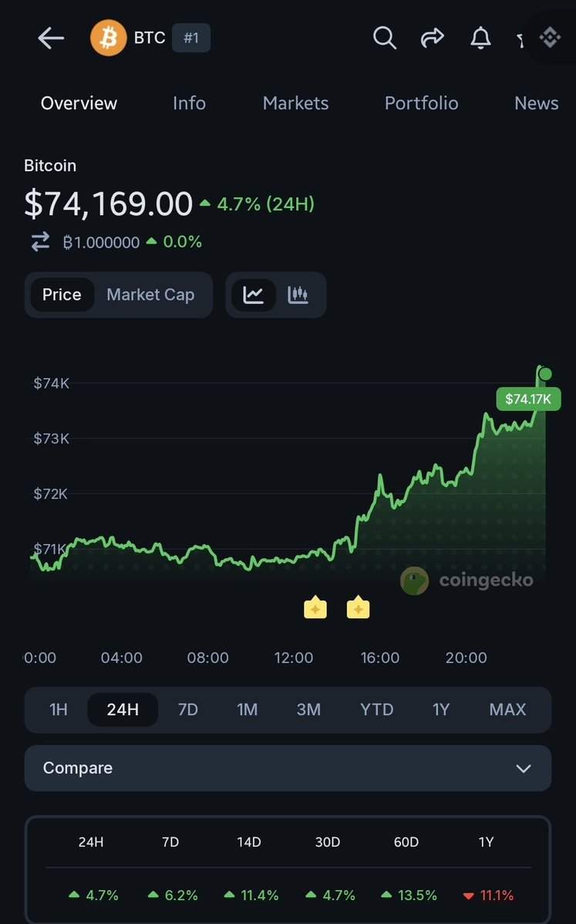The image size is (576, 924).
Task: Open the search magnifier icon
Action: pyautogui.click(x=384, y=37)
